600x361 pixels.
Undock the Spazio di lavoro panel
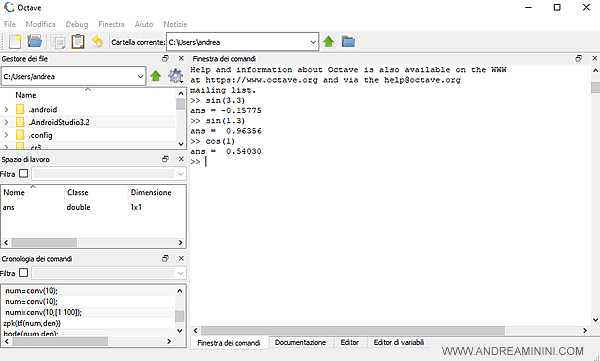[x=165, y=158]
